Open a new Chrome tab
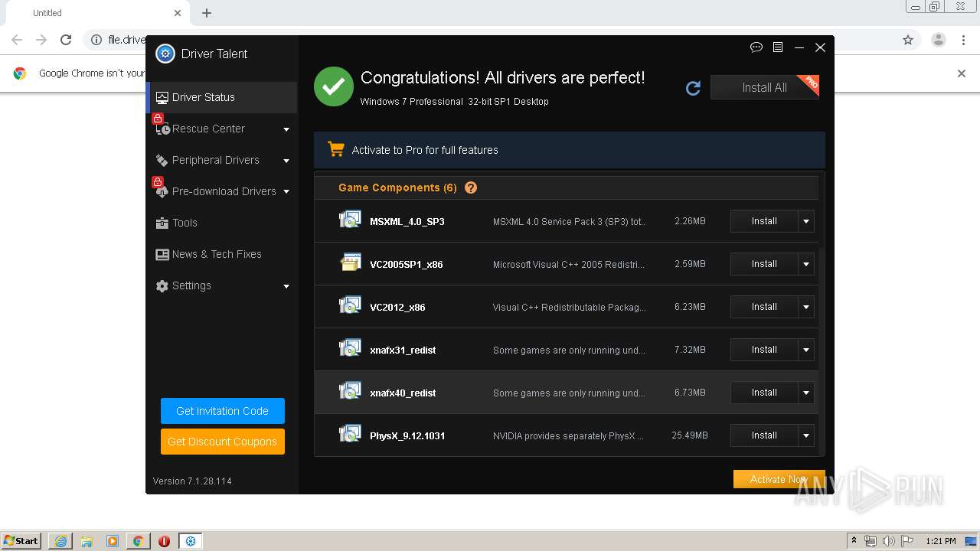Screen dimensions: 980x551 pos(207,13)
